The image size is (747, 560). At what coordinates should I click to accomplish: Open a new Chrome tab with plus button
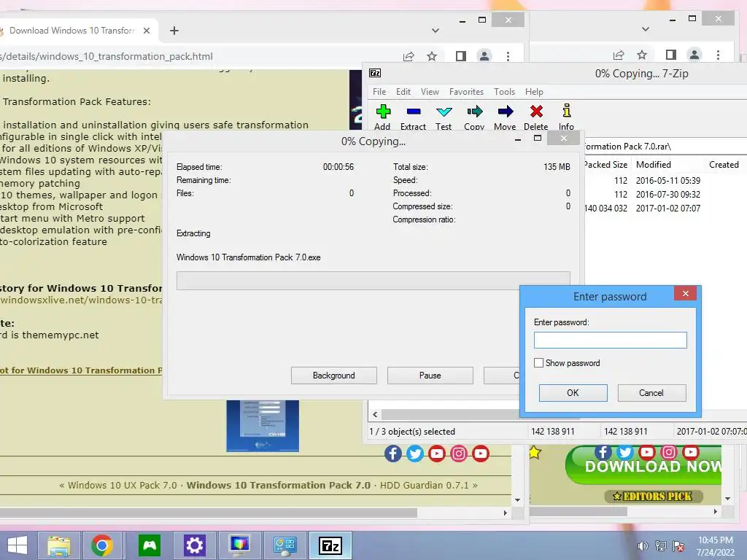pyautogui.click(x=174, y=31)
